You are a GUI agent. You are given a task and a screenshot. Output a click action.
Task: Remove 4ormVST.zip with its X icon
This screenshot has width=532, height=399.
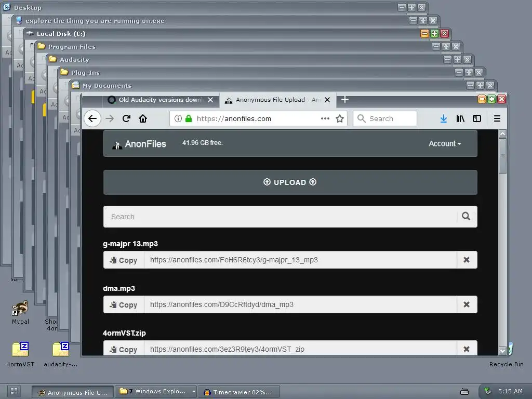(x=467, y=349)
